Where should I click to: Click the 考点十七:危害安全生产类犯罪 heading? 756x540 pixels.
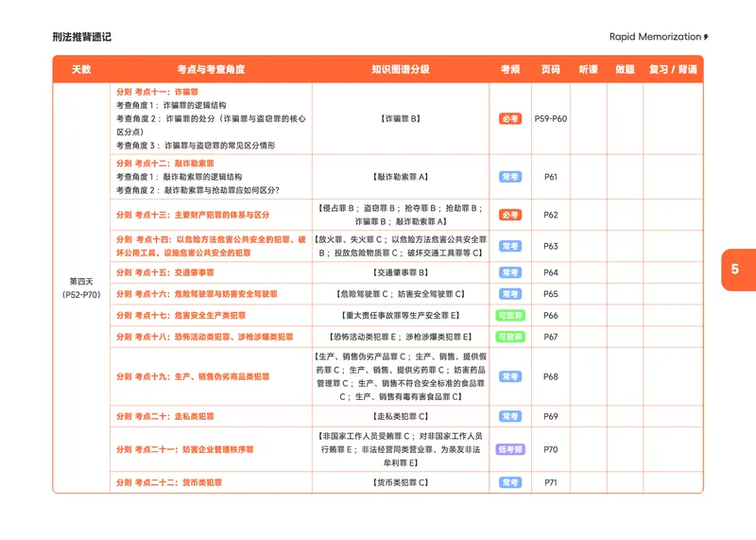click(180, 316)
